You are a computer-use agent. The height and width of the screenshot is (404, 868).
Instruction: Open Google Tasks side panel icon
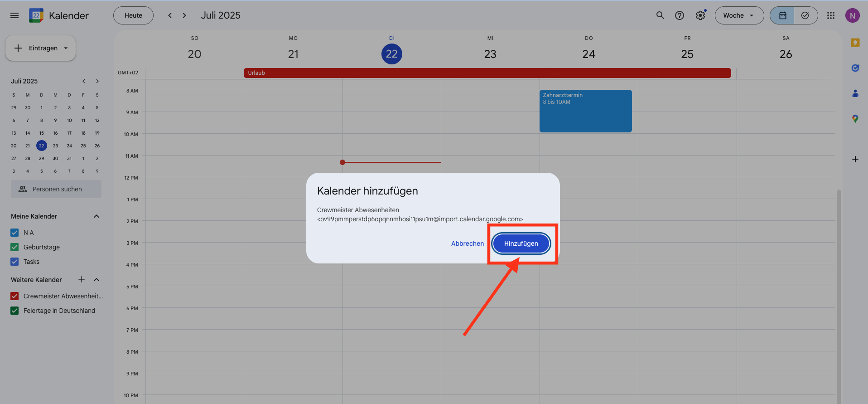click(855, 68)
